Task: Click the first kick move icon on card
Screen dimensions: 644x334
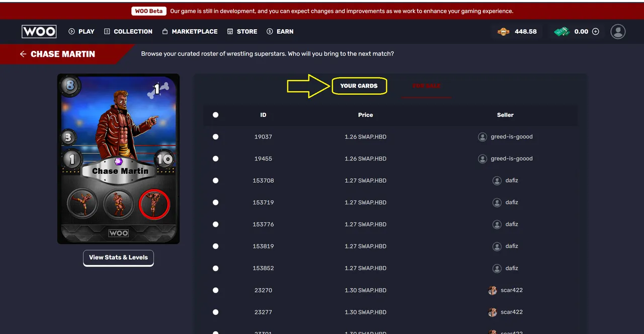Action: pyautogui.click(x=82, y=204)
